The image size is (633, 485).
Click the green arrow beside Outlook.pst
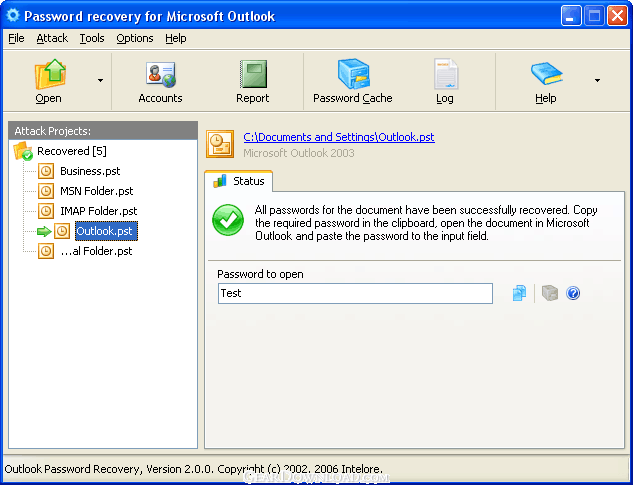[x=44, y=231]
